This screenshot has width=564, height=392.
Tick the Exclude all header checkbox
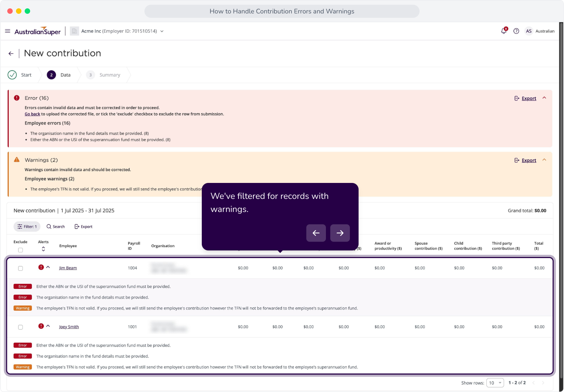20,250
